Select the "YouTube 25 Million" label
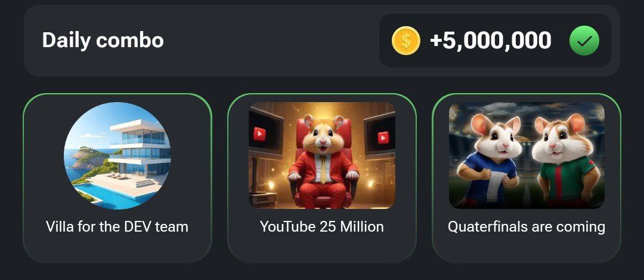The image size is (644, 280). point(322,226)
